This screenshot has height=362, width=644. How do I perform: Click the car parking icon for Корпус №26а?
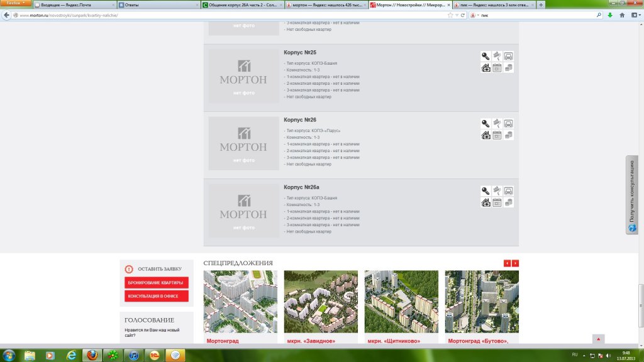point(508,191)
